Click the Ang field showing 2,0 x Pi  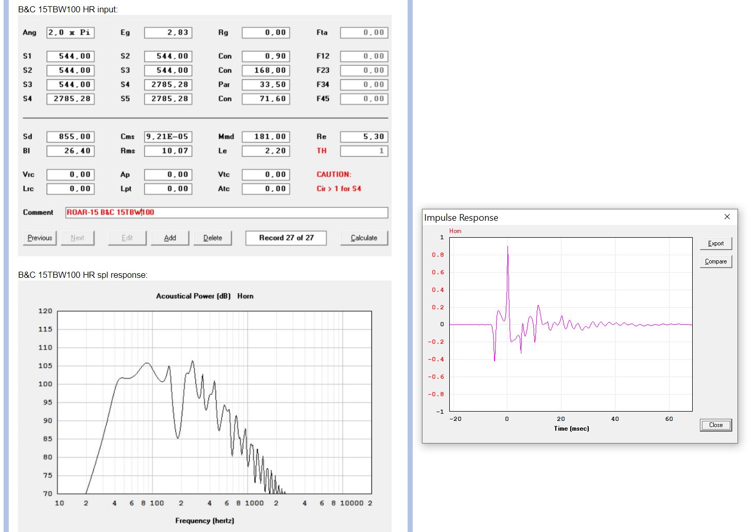tap(70, 33)
